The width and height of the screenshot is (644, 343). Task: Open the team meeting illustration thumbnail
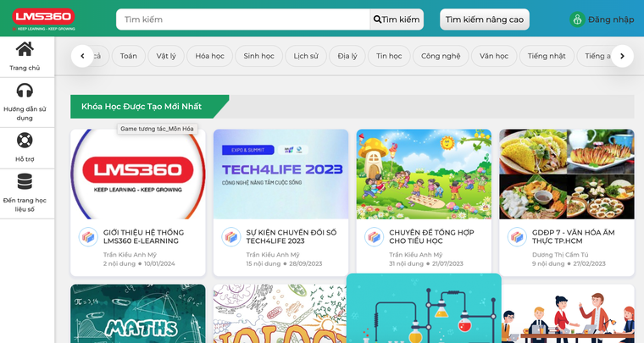(568, 314)
